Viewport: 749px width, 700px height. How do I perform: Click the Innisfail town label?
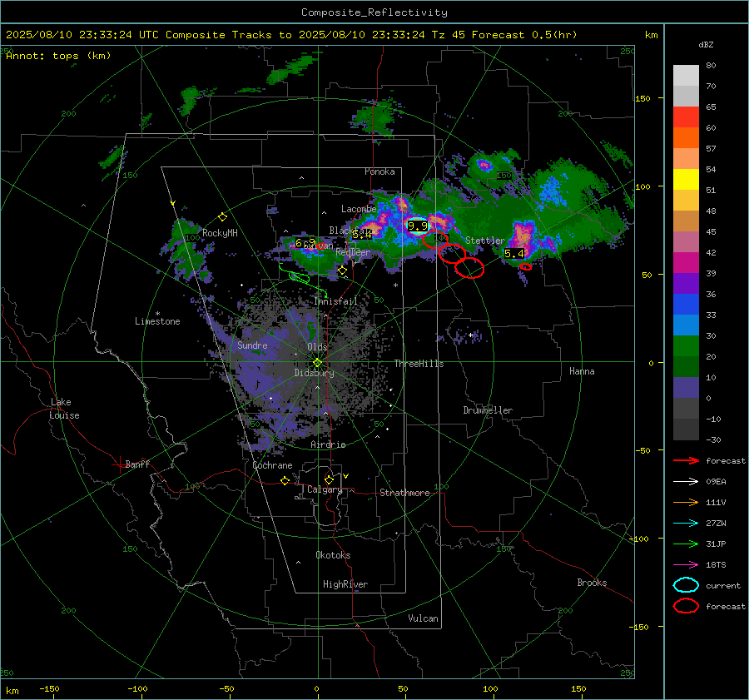[x=335, y=301]
